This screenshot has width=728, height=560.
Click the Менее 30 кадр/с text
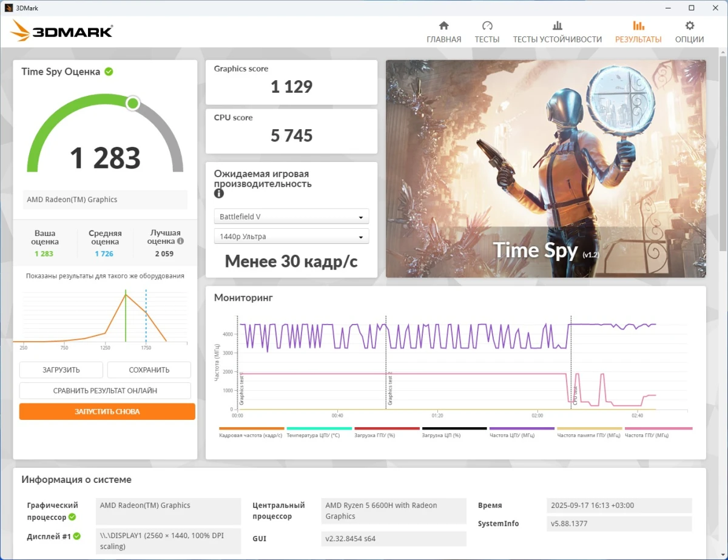click(291, 261)
